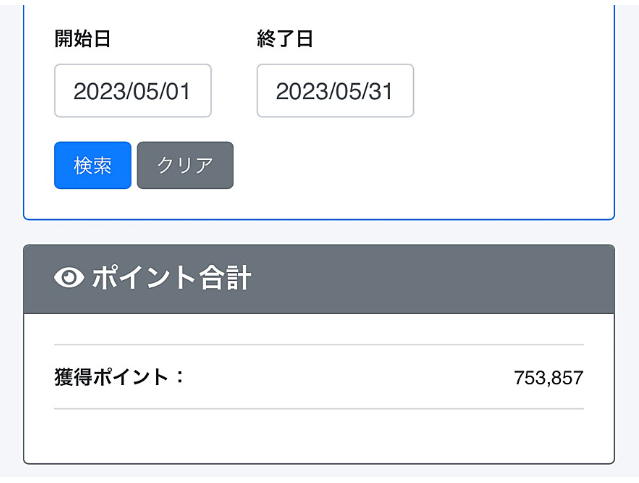Viewport: 639px width, 483px height.
Task: Click the points value 753,857
Action: [549, 378]
